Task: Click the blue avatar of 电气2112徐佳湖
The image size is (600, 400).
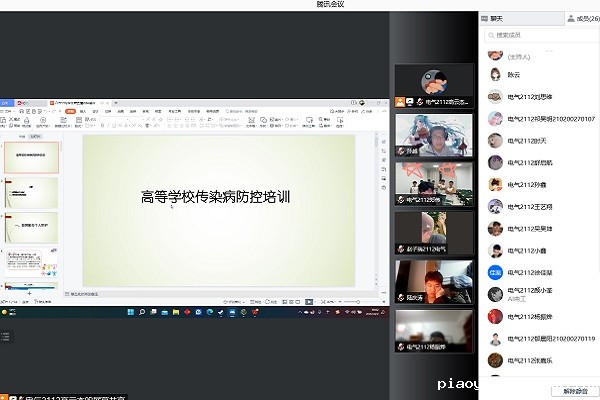Action: pyautogui.click(x=494, y=272)
